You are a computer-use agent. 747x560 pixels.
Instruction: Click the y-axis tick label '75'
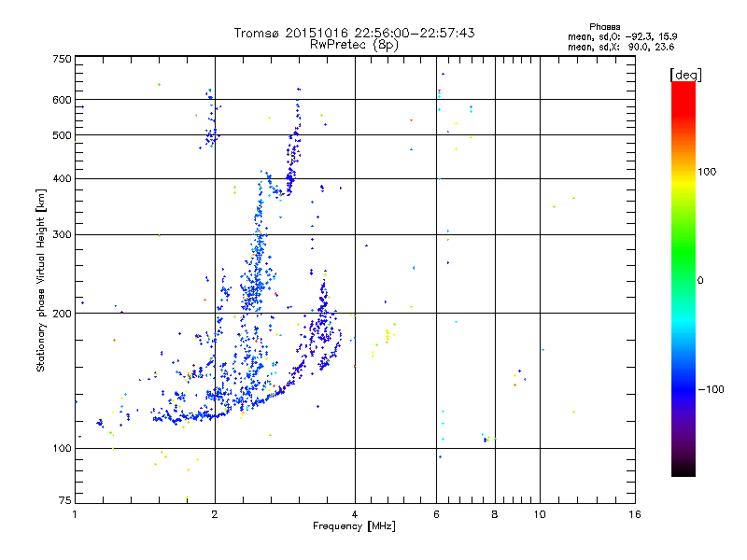click(65, 500)
